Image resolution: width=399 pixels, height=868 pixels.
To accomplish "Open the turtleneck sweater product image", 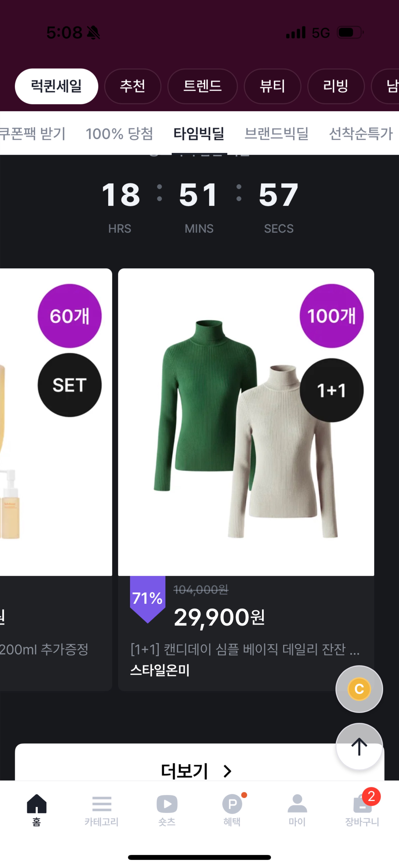I will click(x=246, y=422).
